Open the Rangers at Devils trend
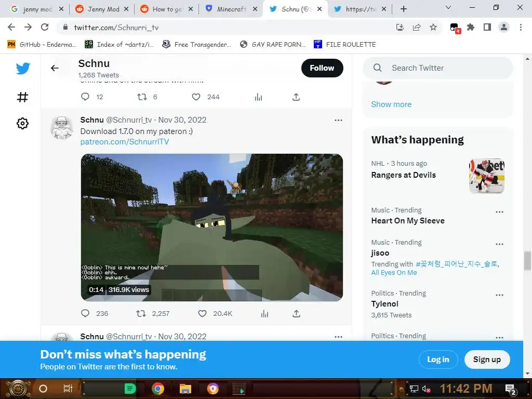Image resolution: width=532 pixels, height=399 pixels. coord(403,175)
